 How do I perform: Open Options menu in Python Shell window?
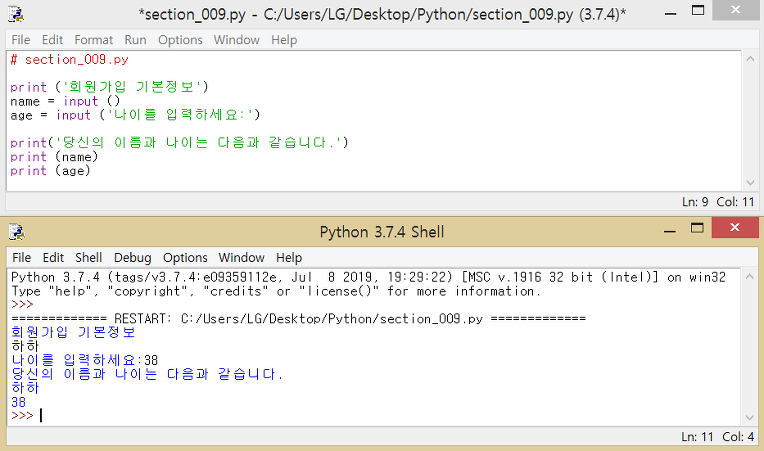point(185,258)
